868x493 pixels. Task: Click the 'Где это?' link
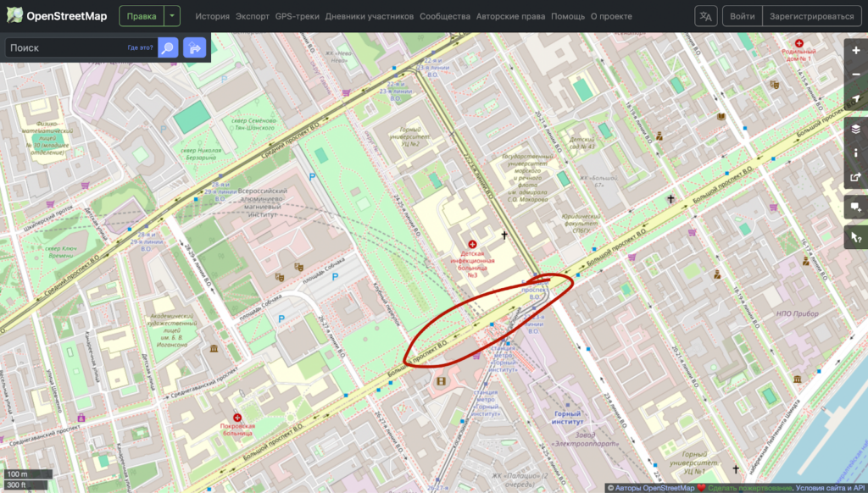tap(140, 48)
